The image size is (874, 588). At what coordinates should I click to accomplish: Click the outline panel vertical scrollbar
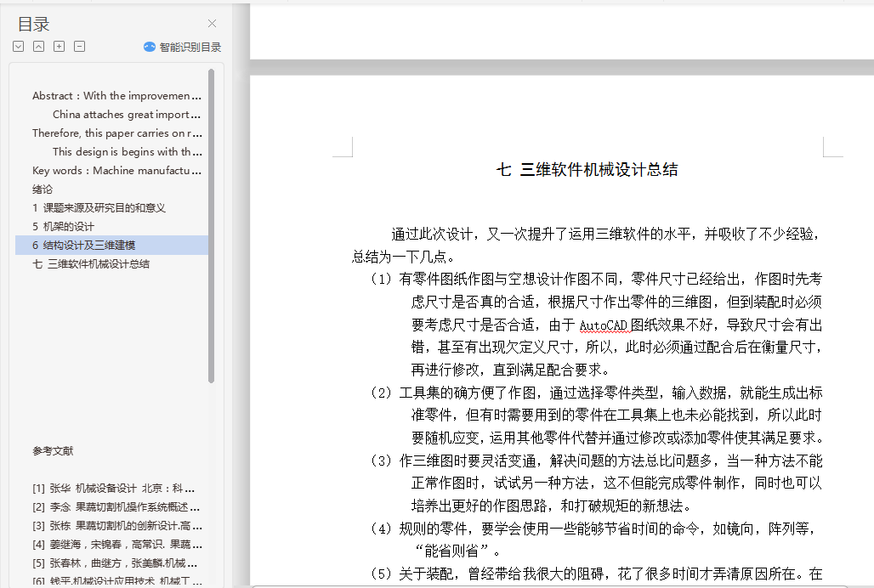[211, 226]
